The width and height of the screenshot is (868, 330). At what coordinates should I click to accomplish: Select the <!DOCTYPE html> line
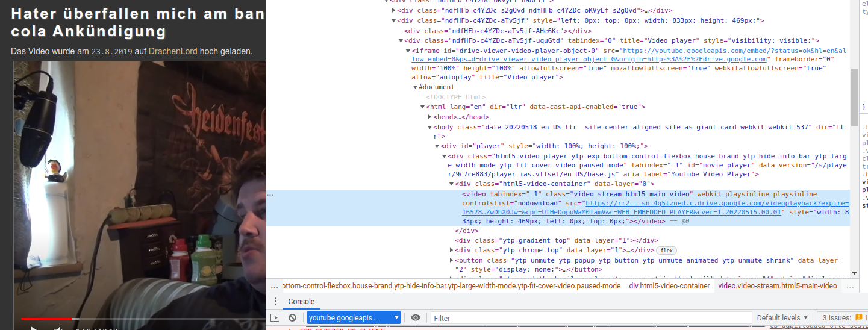(456, 97)
